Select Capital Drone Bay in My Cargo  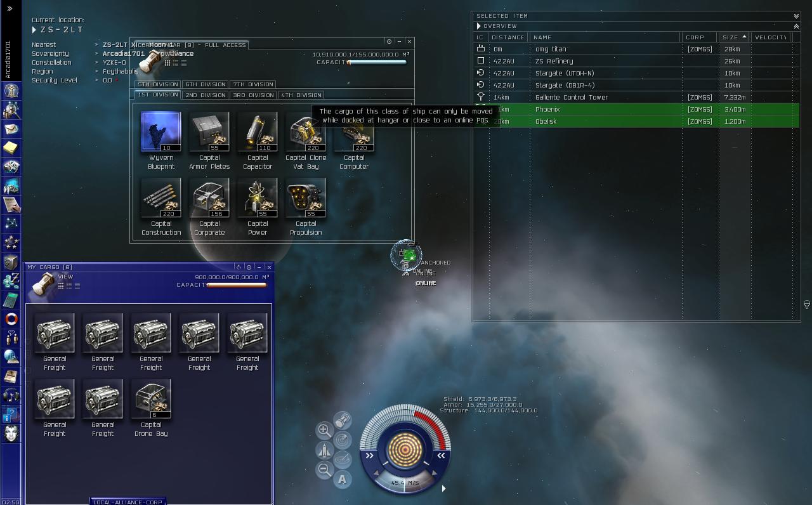(x=151, y=408)
